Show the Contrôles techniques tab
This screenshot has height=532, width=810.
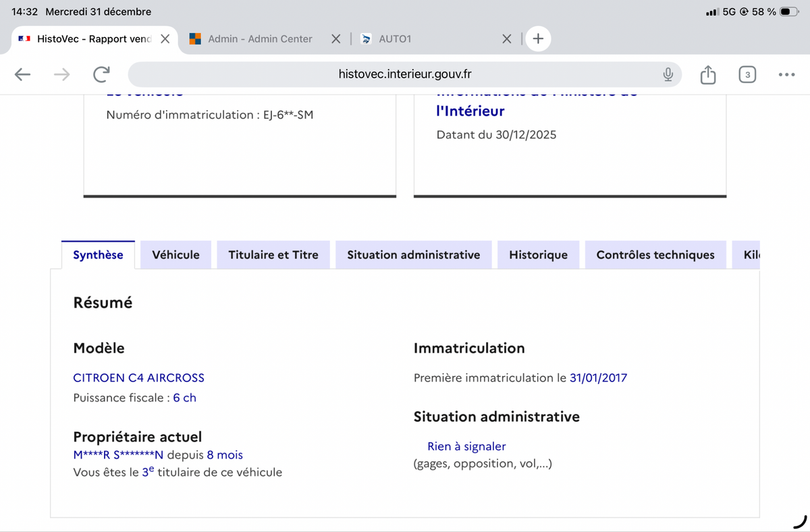click(655, 255)
